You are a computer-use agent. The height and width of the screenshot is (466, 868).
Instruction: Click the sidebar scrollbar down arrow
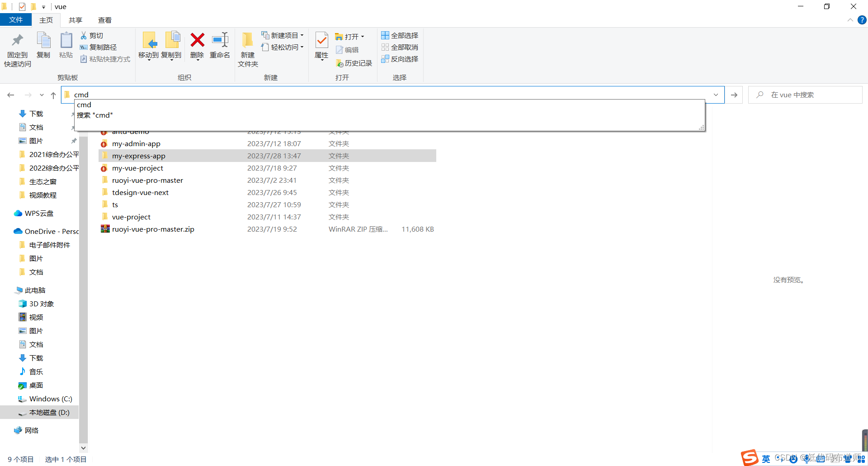tap(83, 448)
